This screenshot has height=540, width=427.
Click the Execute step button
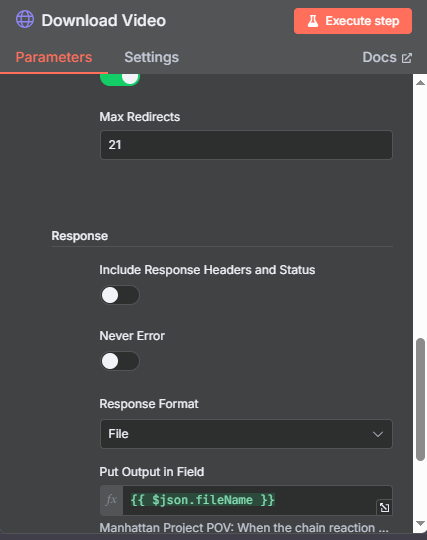(353, 21)
